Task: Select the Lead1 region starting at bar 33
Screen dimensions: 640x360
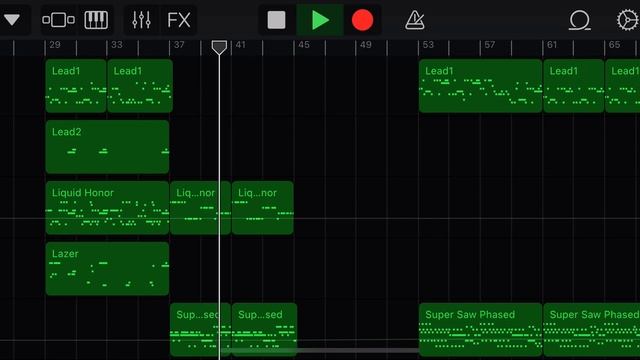Action: (140, 86)
